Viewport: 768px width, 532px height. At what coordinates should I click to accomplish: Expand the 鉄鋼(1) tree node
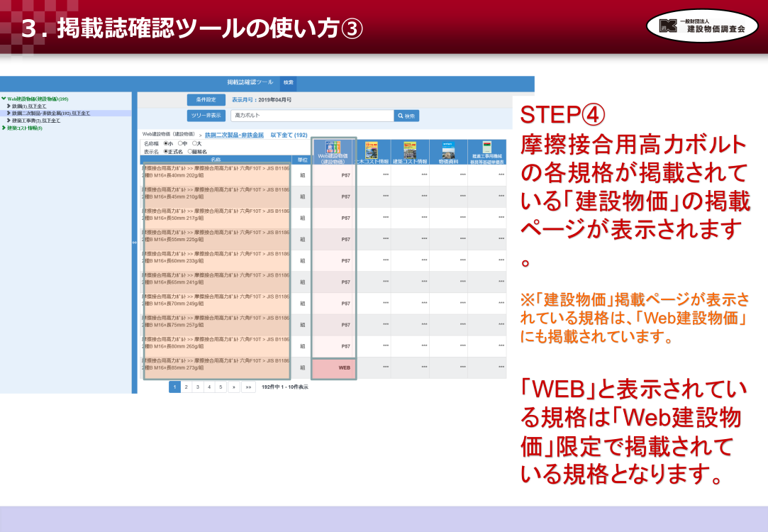[x=9, y=106]
